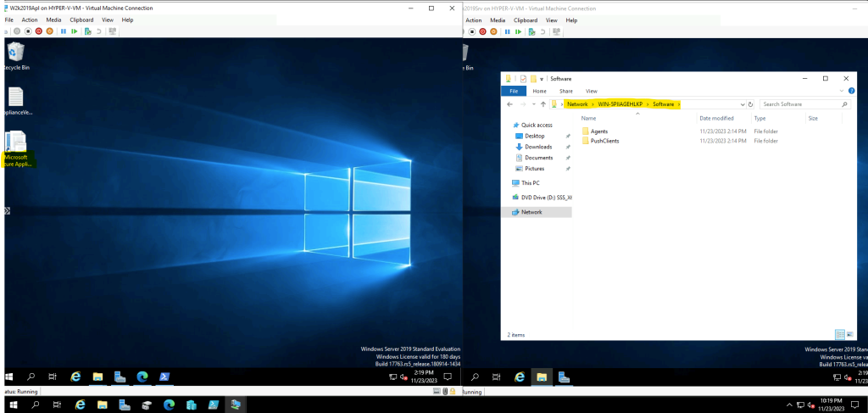The image size is (868, 413).
Task: Select This PC in navigation pane
Action: [526, 182]
